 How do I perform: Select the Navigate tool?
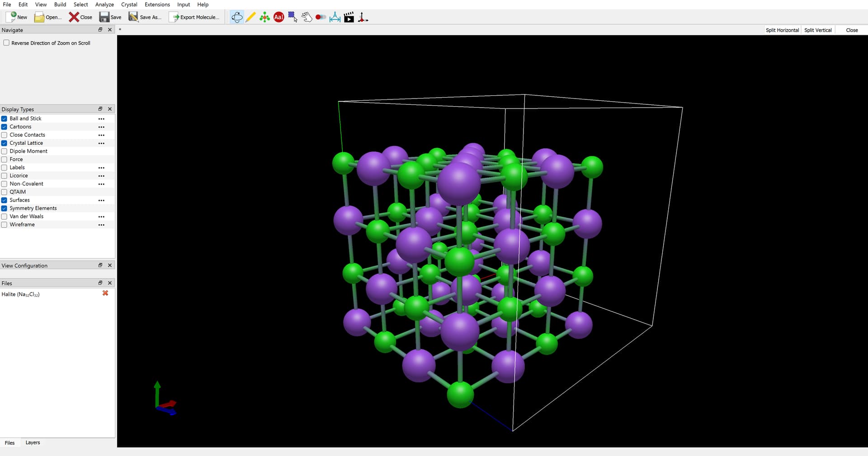(237, 17)
